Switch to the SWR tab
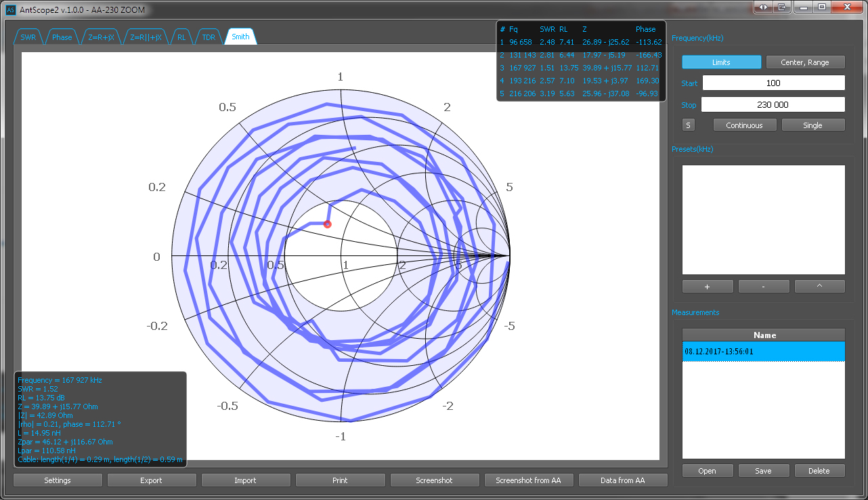The image size is (868, 500). pos(28,37)
